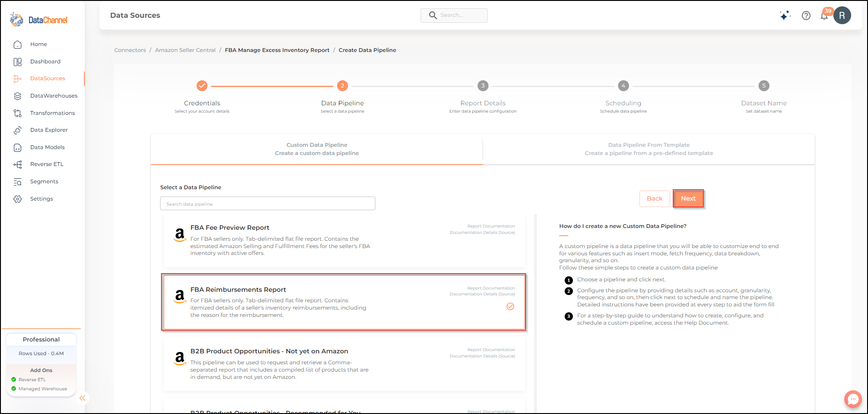868x414 pixels.
Task: Go to Amazon Seller Central breadcrumb
Action: [x=185, y=50]
